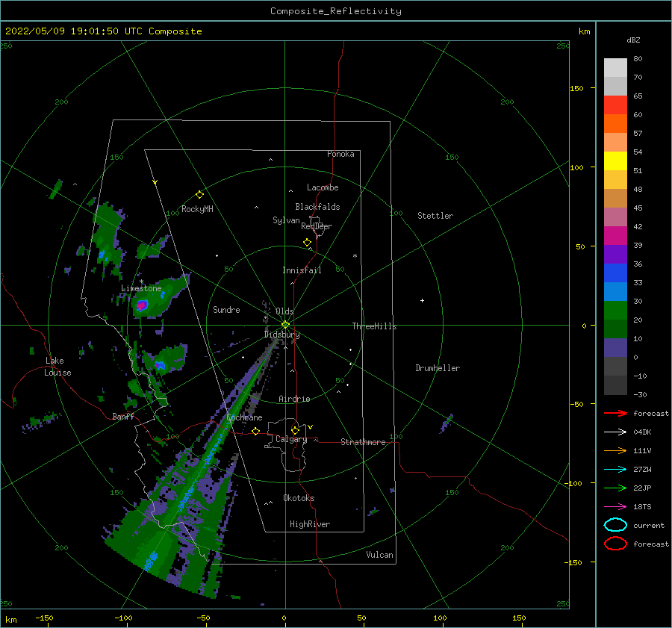Viewport: 672px width, 628px height.
Task: Click the yellow diamond marker below RedDeer
Action: (x=307, y=243)
